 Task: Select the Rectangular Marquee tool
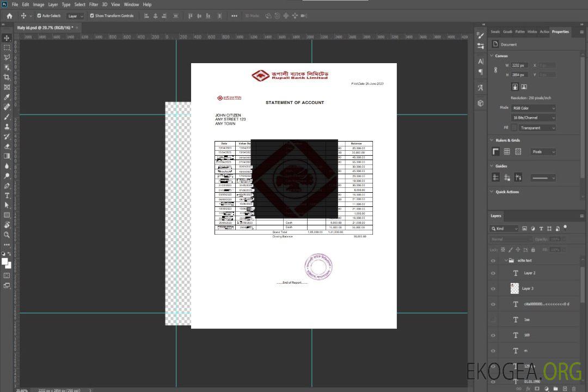point(7,48)
